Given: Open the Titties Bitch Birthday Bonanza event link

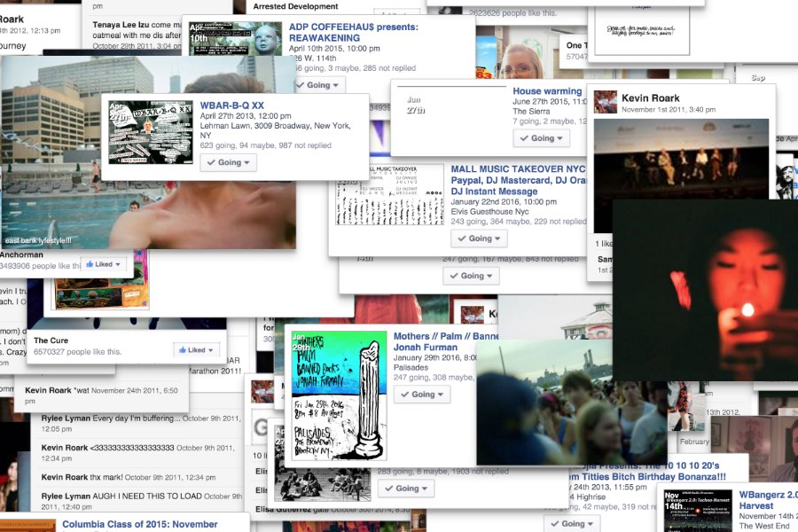Looking at the screenshot, I should tap(647, 471).
